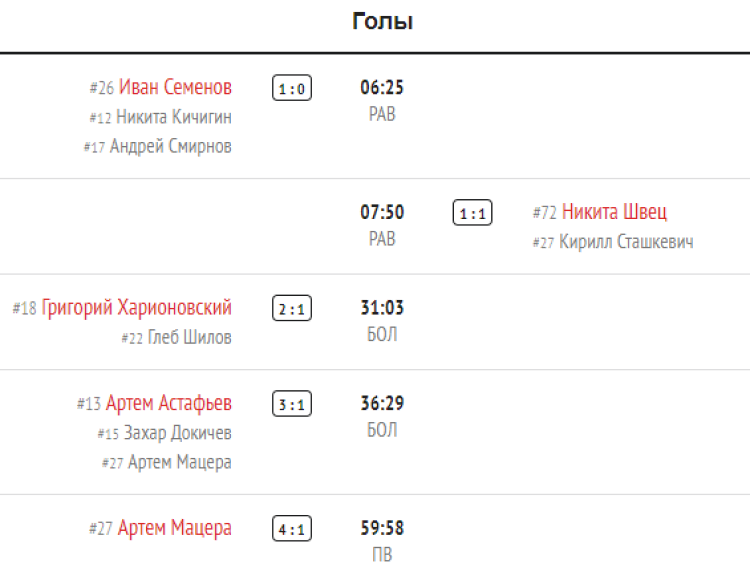Select the 36:29 goal time
Image resolution: width=750 pixels, height=584 pixels.
[382, 404]
